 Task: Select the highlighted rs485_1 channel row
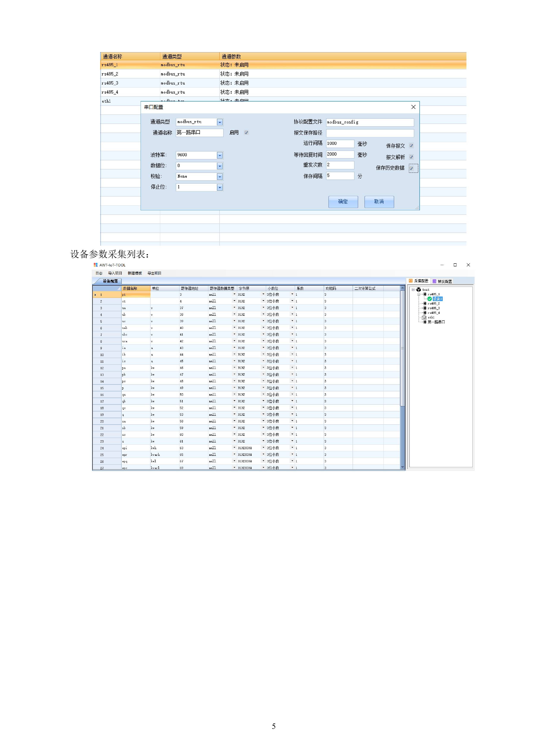283,65
